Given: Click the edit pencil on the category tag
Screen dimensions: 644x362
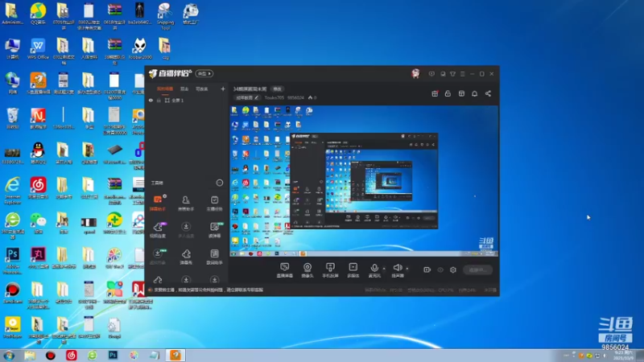Looking at the screenshot, I should (256, 97).
